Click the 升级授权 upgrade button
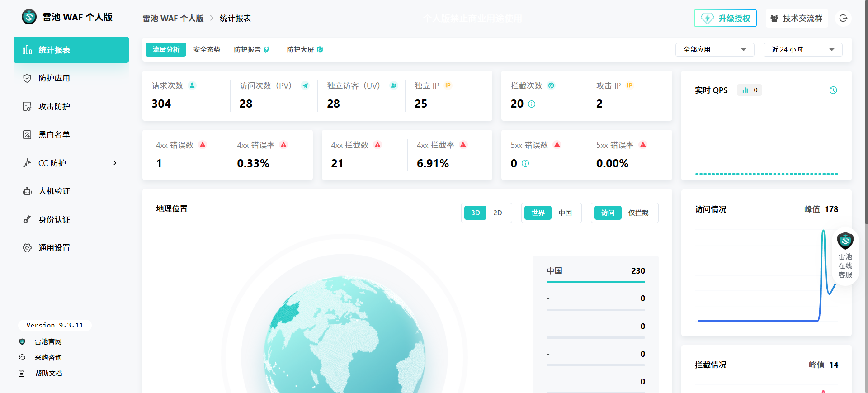Screen dimensions: 868x393 coord(725,18)
